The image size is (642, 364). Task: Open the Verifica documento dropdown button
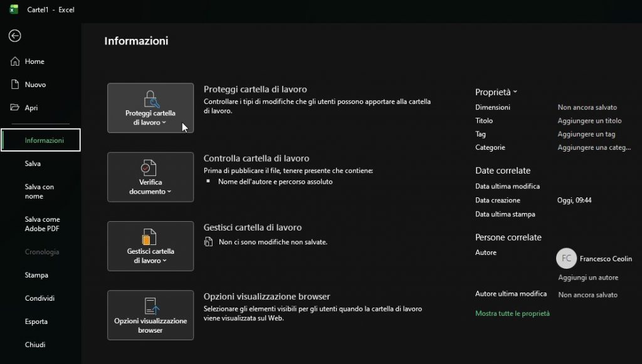[x=150, y=177]
